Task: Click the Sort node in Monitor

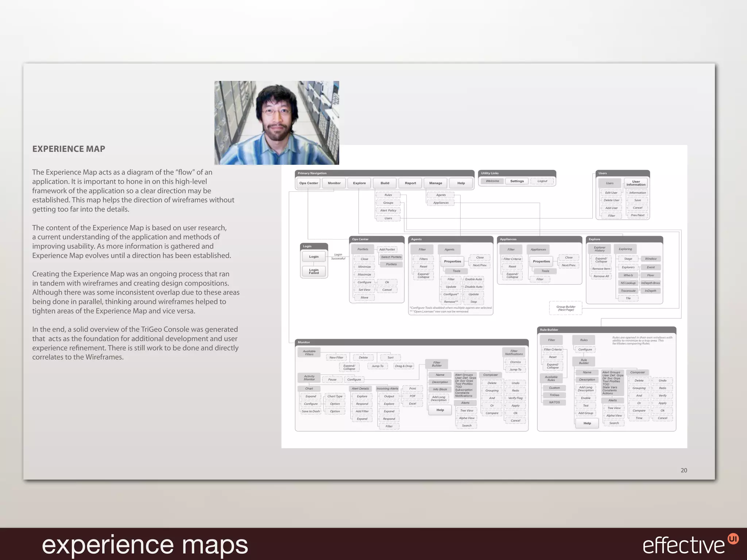Action: tap(390, 358)
